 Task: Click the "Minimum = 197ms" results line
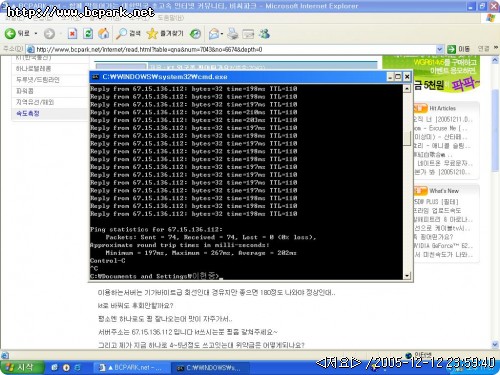coord(201,253)
